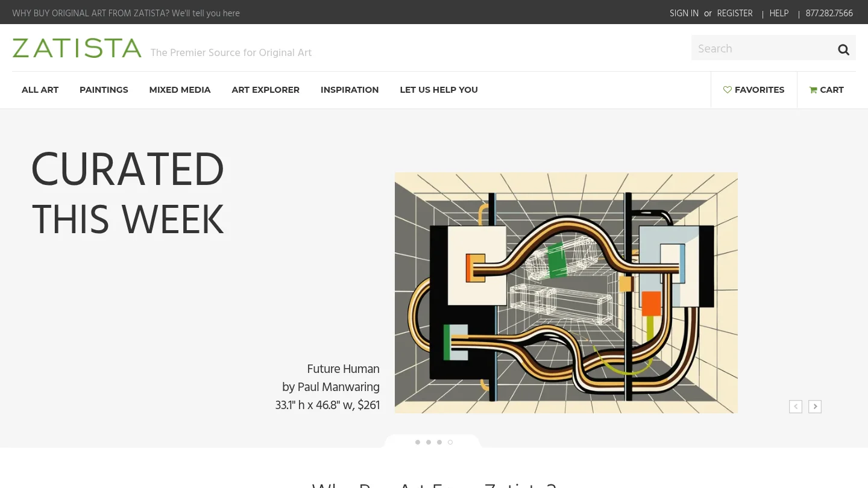Viewport: 868px width, 488px height.
Task: Select PAINTINGS in the navigation bar
Action: [104, 90]
